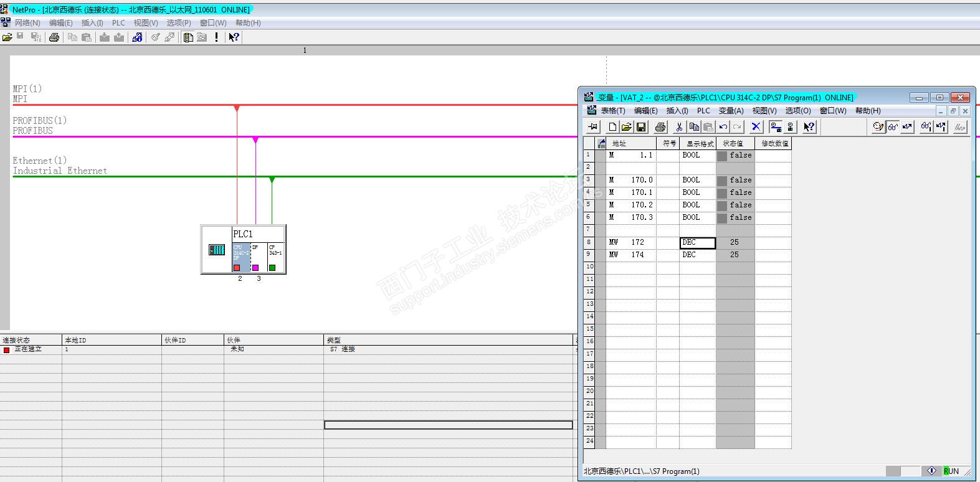Open the PLC menu in NetPro

118,23
